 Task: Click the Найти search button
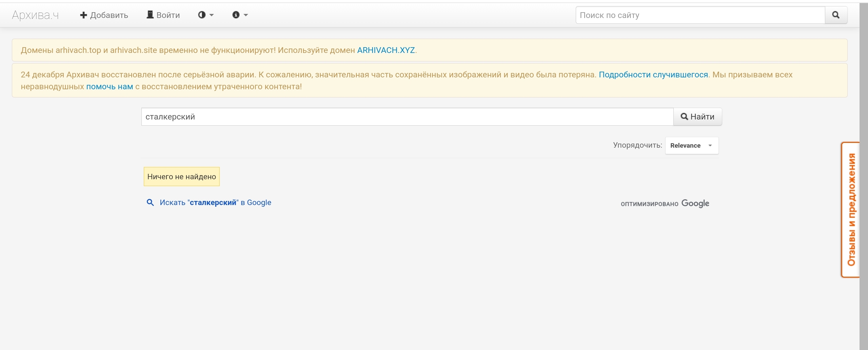697,117
